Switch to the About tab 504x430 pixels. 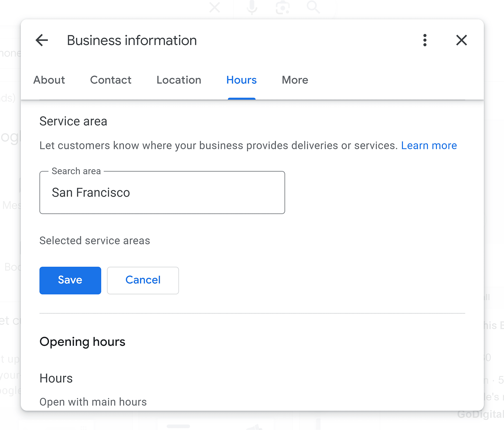49,80
